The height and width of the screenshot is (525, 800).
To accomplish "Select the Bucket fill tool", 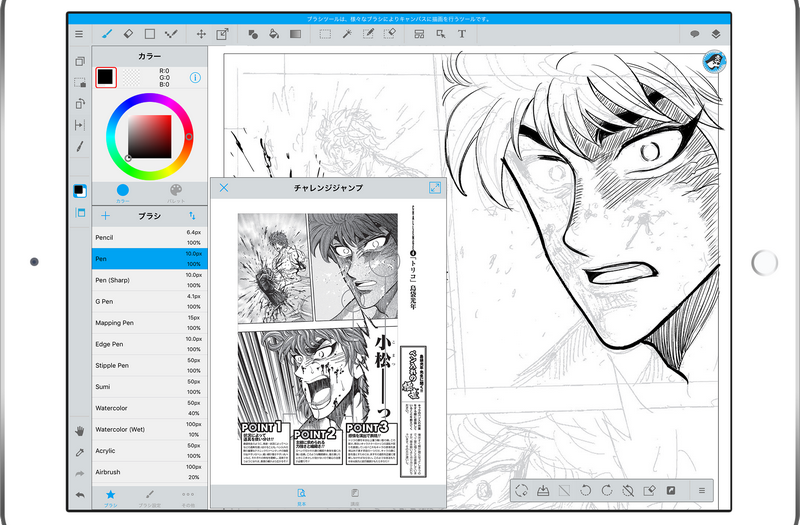I will point(274,34).
